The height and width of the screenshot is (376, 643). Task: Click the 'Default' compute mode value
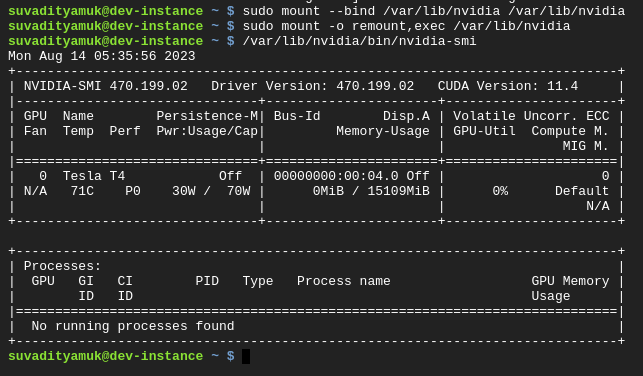coord(582,191)
